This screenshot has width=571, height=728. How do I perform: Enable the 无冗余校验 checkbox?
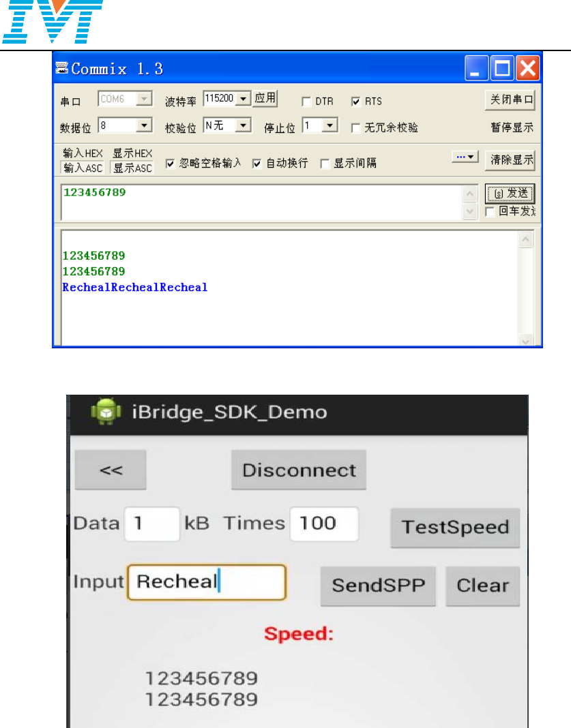[356, 128]
